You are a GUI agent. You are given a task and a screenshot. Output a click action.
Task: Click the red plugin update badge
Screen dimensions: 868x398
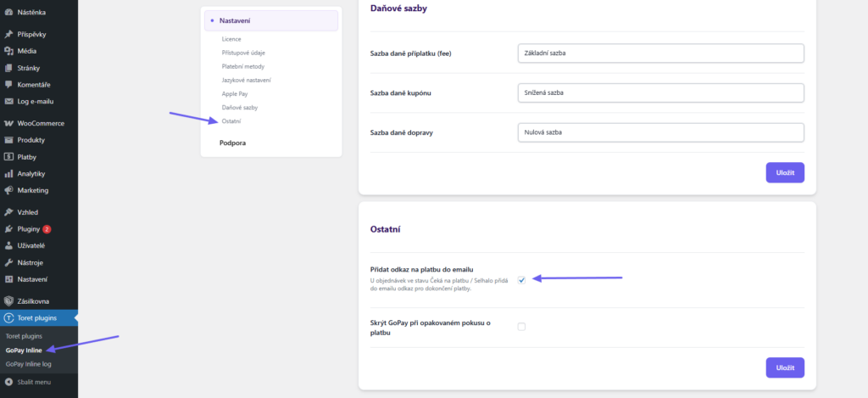pyautogui.click(x=47, y=229)
